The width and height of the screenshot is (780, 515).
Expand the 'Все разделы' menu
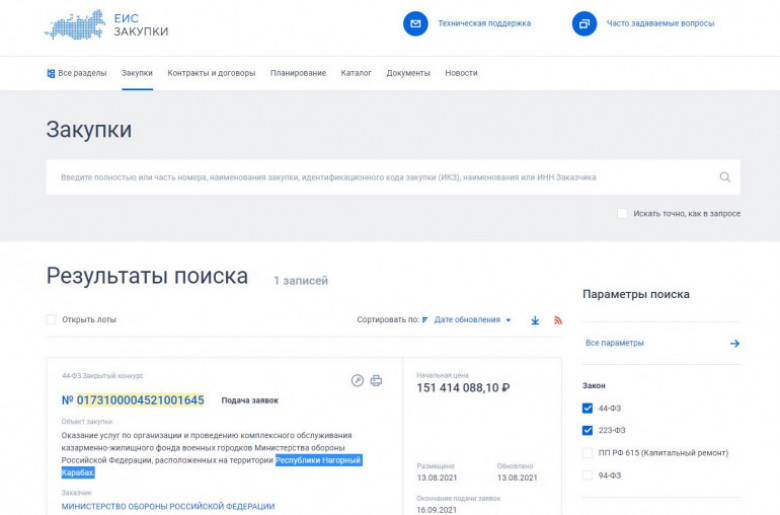tap(77, 73)
